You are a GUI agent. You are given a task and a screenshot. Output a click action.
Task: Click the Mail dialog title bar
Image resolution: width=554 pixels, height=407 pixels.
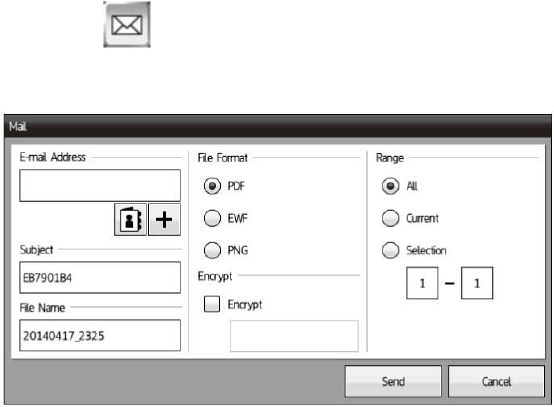(x=278, y=126)
